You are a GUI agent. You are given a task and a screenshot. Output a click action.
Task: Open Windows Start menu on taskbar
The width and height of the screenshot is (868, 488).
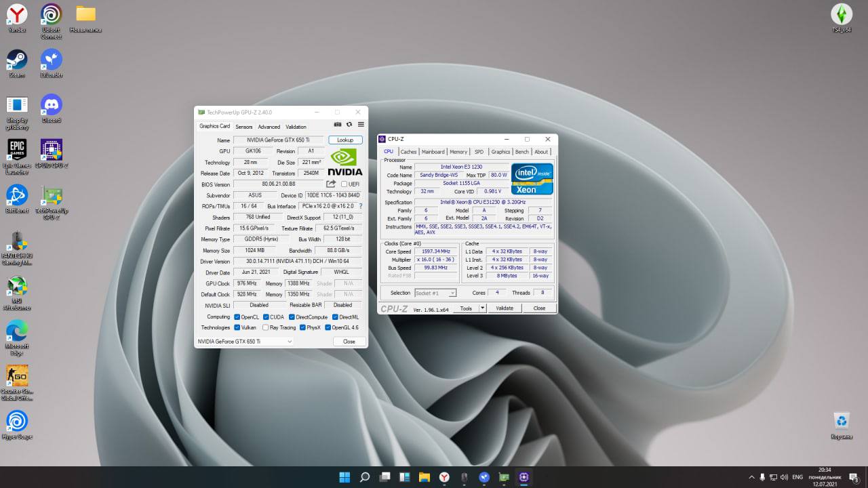tap(344, 477)
